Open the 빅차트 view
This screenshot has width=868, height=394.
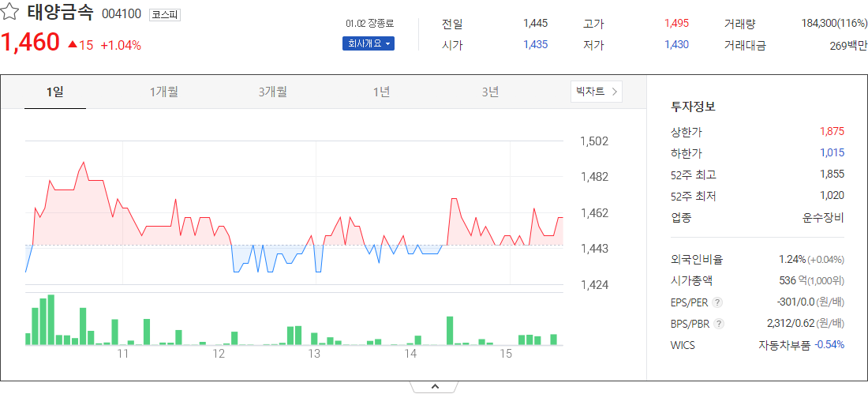[597, 92]
